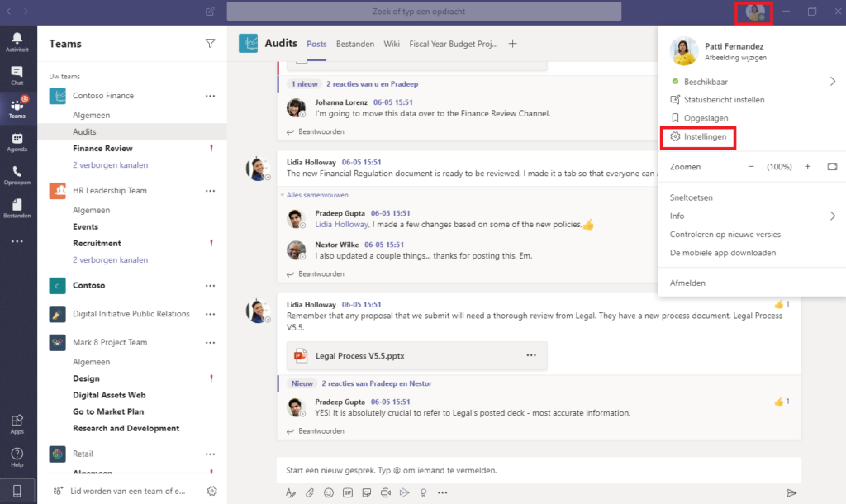Click the filter funnel icon in Teams
846x504 pixels.
pos(211,43)
